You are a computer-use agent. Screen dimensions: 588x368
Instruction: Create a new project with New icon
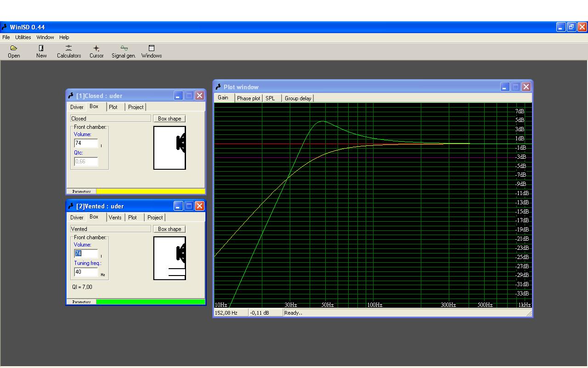[41, 51]
